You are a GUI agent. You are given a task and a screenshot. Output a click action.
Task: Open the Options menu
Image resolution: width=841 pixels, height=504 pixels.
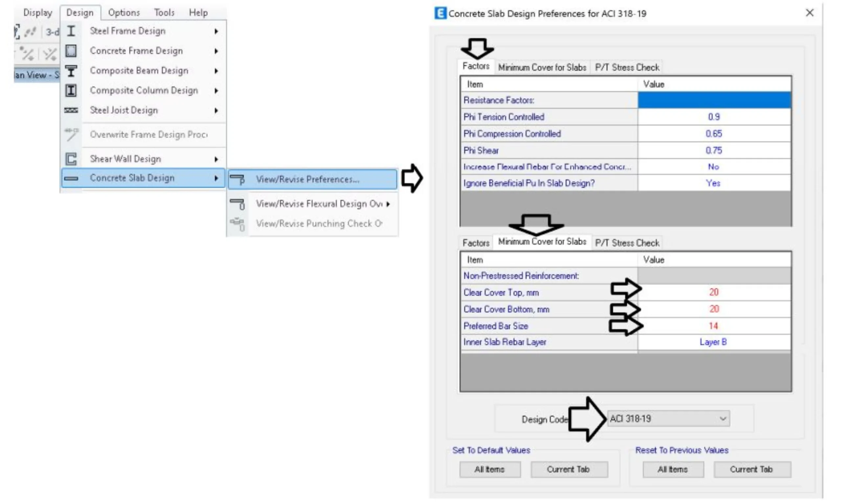124,12
